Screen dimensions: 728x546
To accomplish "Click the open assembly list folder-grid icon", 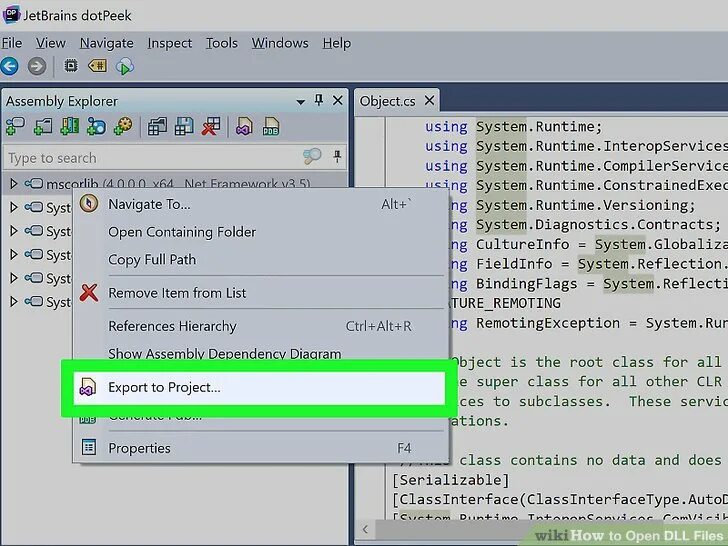I will 157,126.
